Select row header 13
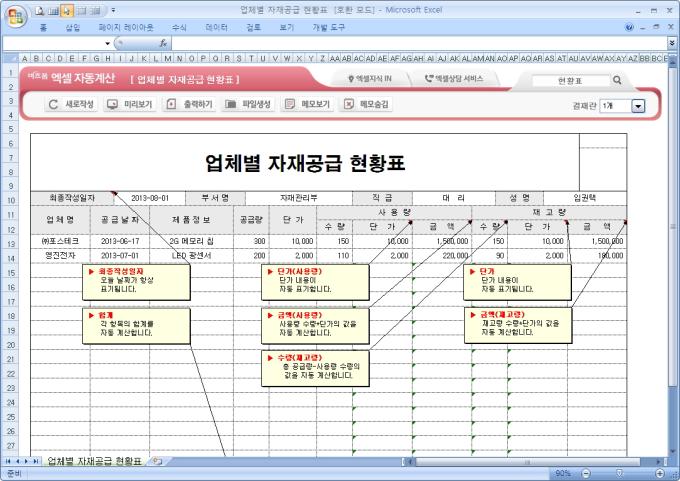 coord(11,244)
